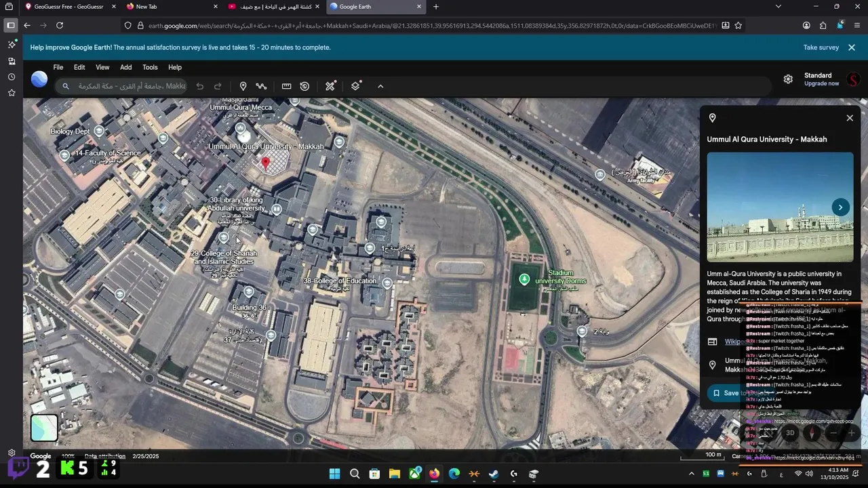Open Firefox application hamburger menu
Screen dimensions: 868x488
tap(857, 25)
